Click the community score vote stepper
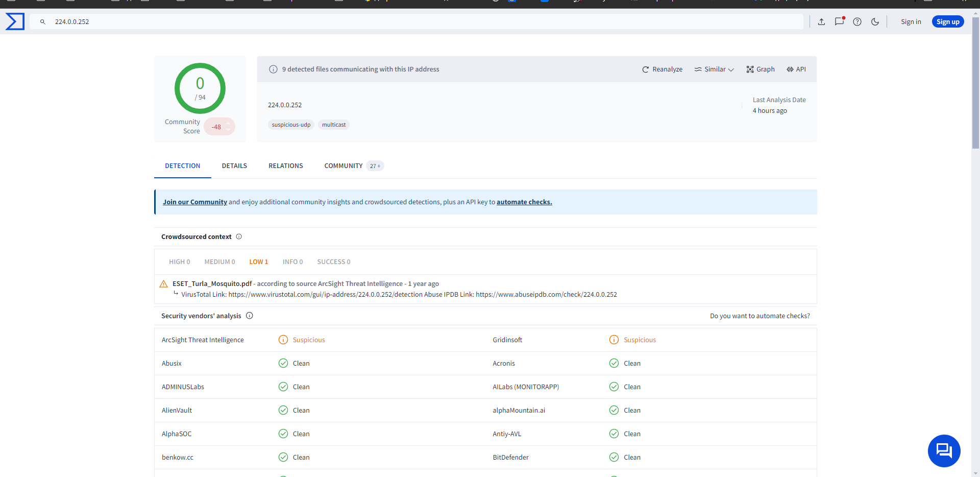The width and height of the screenshot is (980, 477). click(x=228, y=127)
